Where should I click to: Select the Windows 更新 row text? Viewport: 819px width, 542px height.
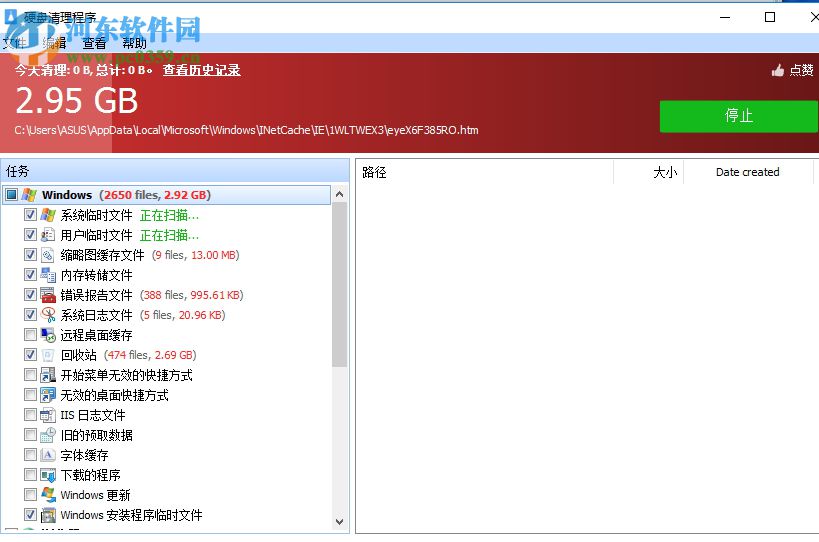point(96,495)
